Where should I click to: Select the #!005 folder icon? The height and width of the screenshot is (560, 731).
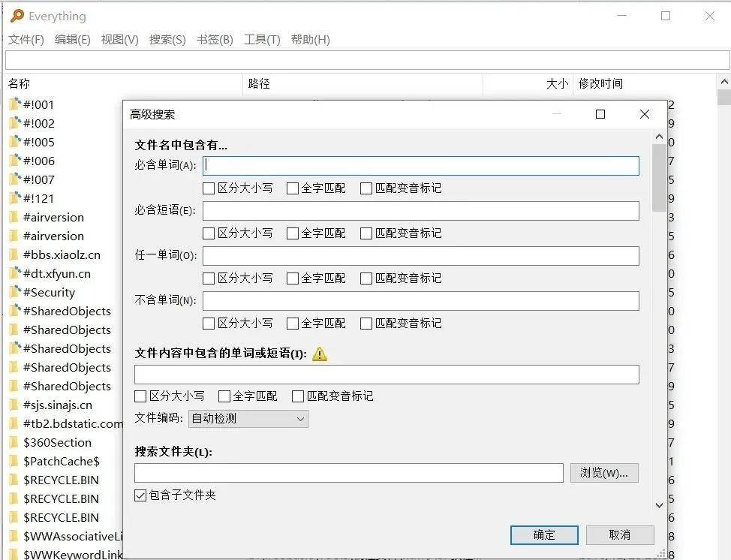[15, 142]
